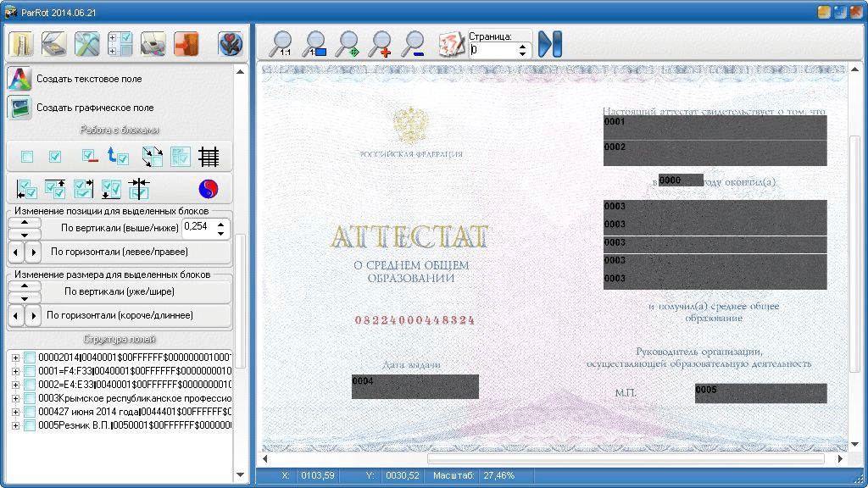
Task: Make selected blocks shorter with size down arrow
Action: pyautogui.click(x=25, y=297)
